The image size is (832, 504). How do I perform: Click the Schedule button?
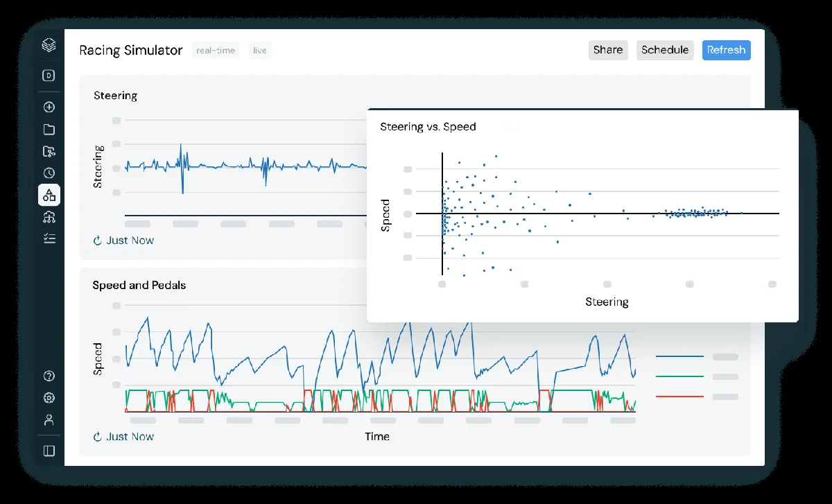tap(665, 50)
